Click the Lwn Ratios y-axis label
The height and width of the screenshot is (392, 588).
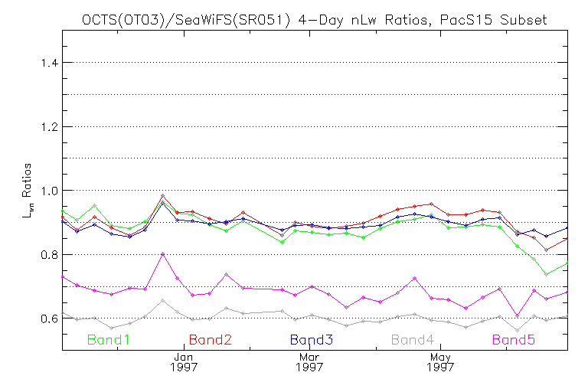28,191
